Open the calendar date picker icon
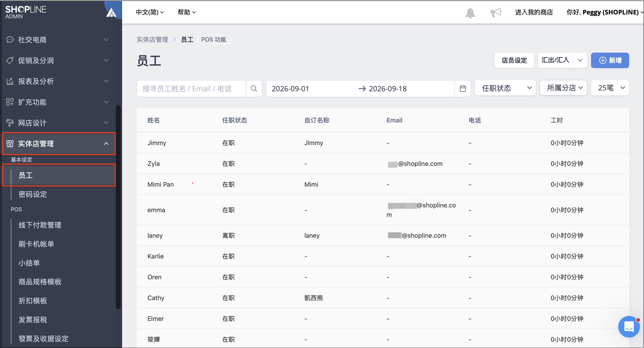 coord(463,88)
